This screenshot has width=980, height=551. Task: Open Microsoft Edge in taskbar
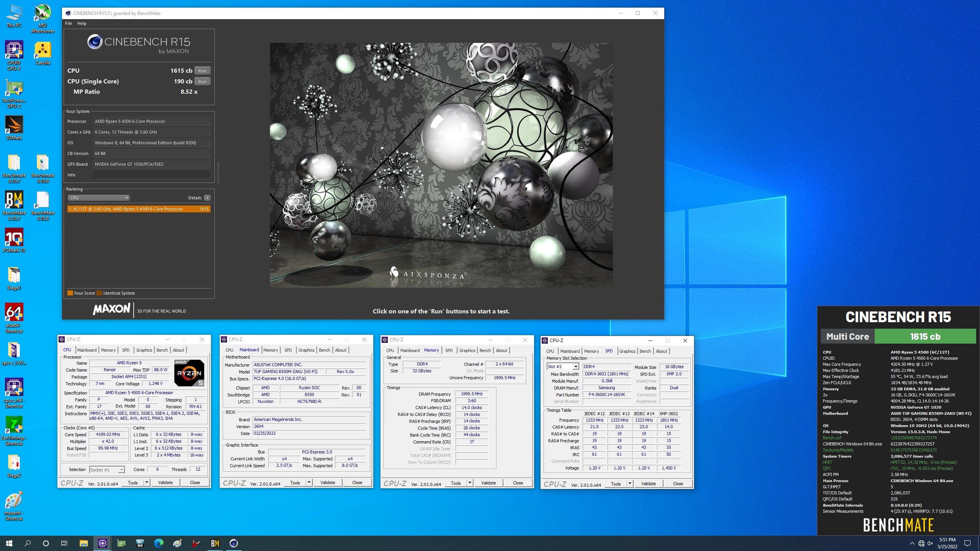click(158, 543)
